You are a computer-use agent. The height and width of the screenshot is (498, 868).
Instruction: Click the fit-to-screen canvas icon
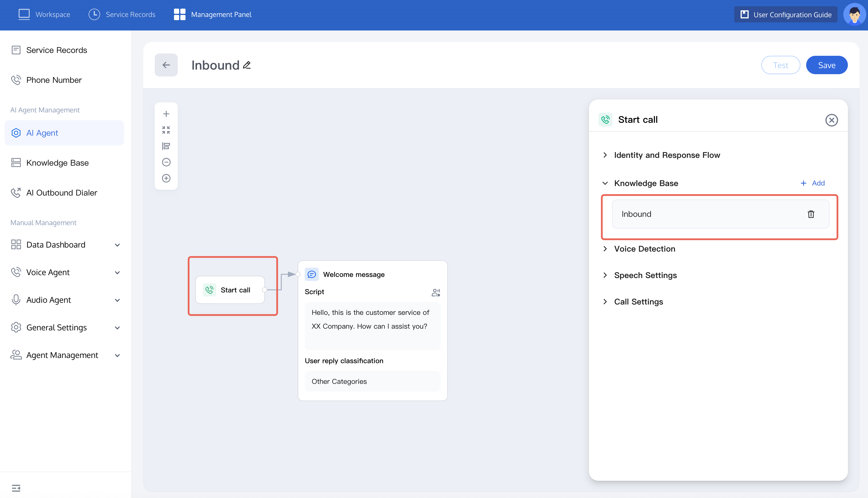166,130
